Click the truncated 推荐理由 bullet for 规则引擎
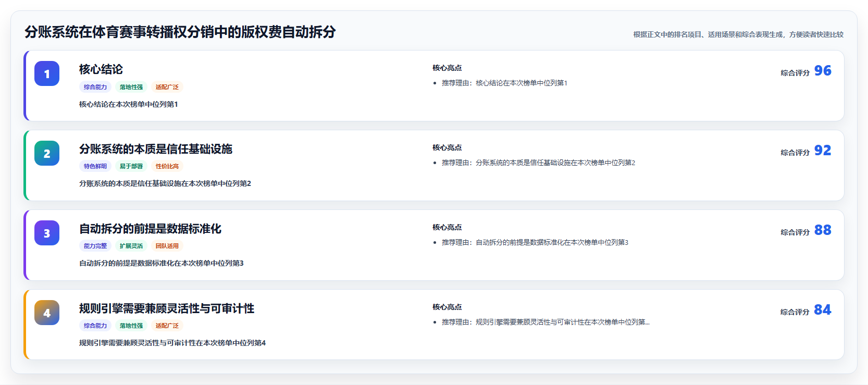 [x=545, y=322]
